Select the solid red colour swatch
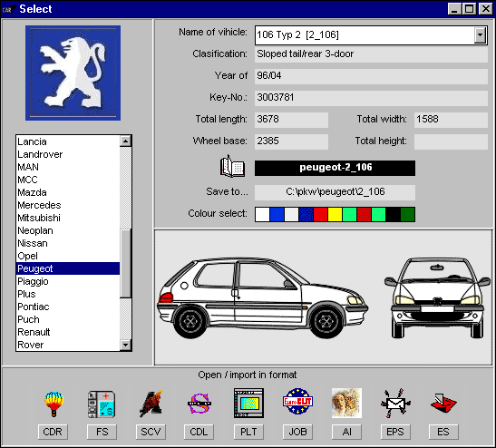Viewport: 496px width, 448px height. coord(320,215)
